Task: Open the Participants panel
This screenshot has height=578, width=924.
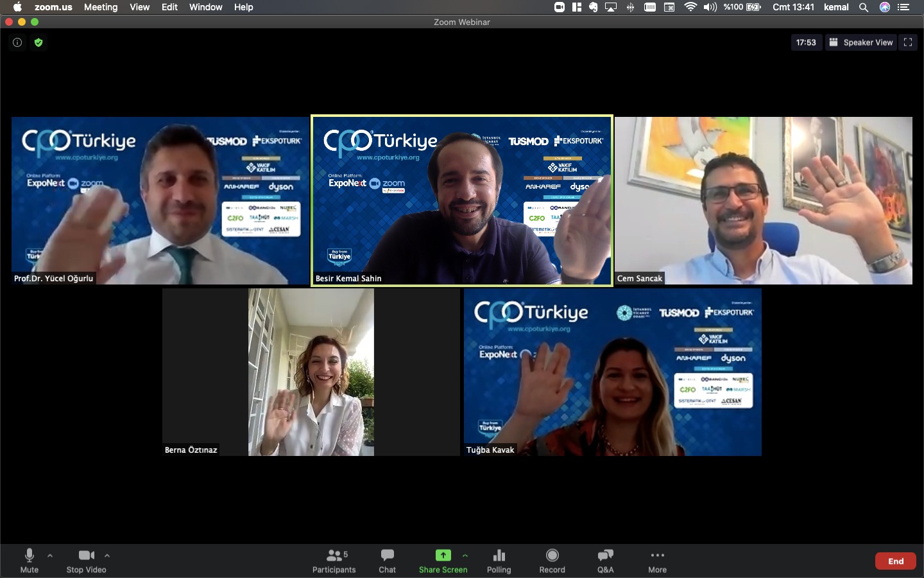Action: (334, 560)
